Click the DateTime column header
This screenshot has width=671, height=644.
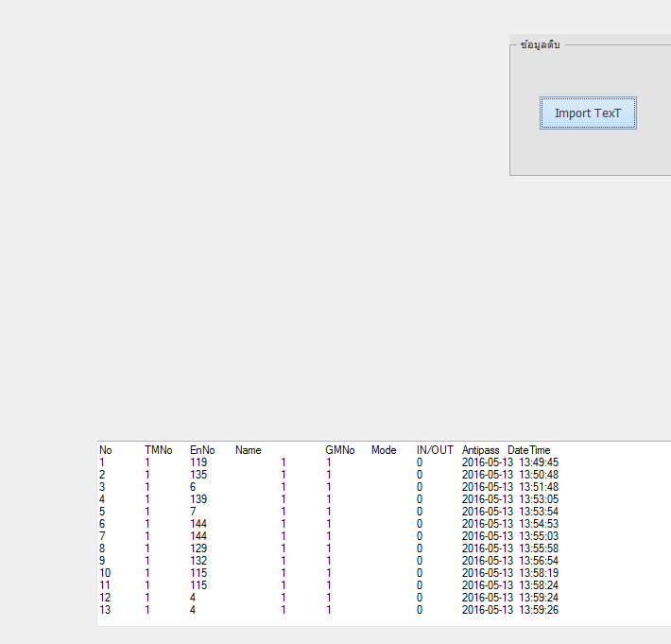pos(529,450)
